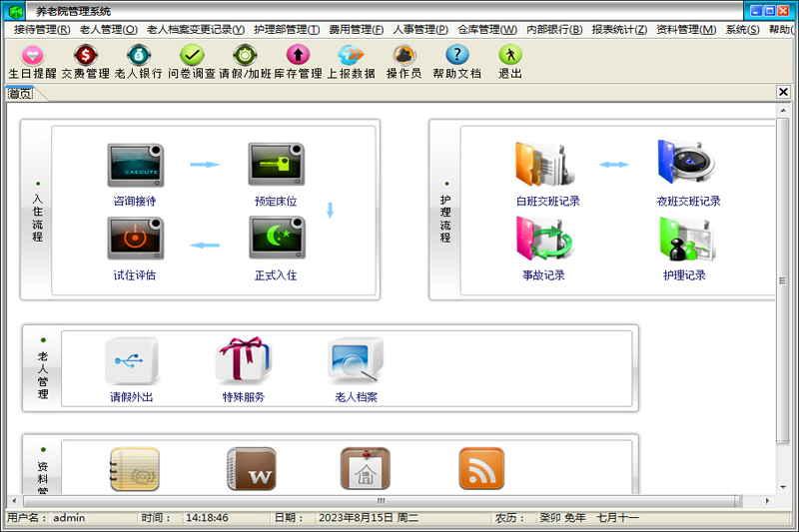
Task: Open 白班交班记录 day shift handover icon
Action: pos(545,164)
